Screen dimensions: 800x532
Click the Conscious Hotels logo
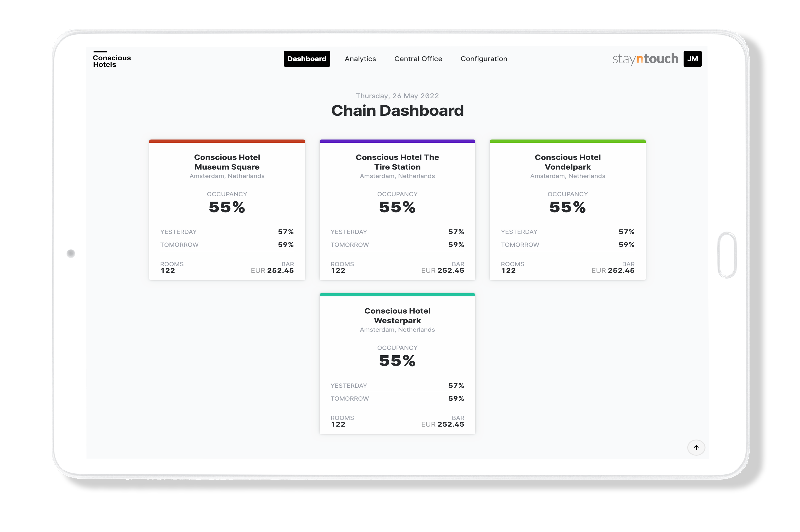coord(112,59)
